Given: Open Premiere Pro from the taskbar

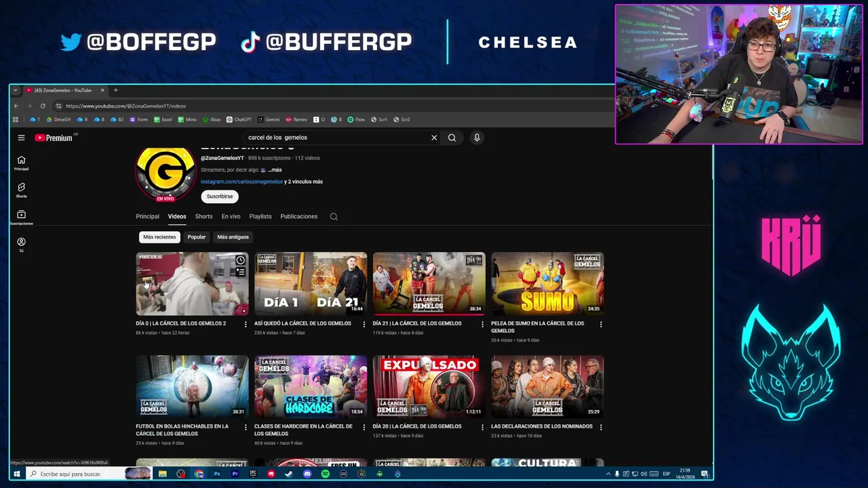Looking at the screenshot, I should tap(235, 474).
